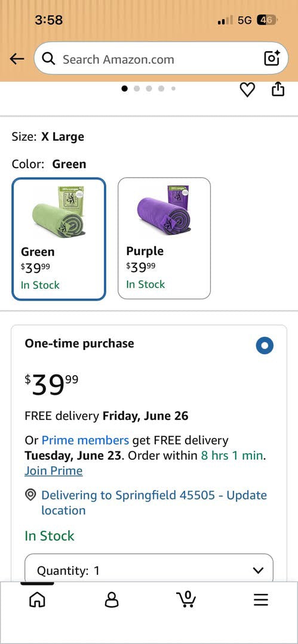Go to Home tab icon

point(37,600)
